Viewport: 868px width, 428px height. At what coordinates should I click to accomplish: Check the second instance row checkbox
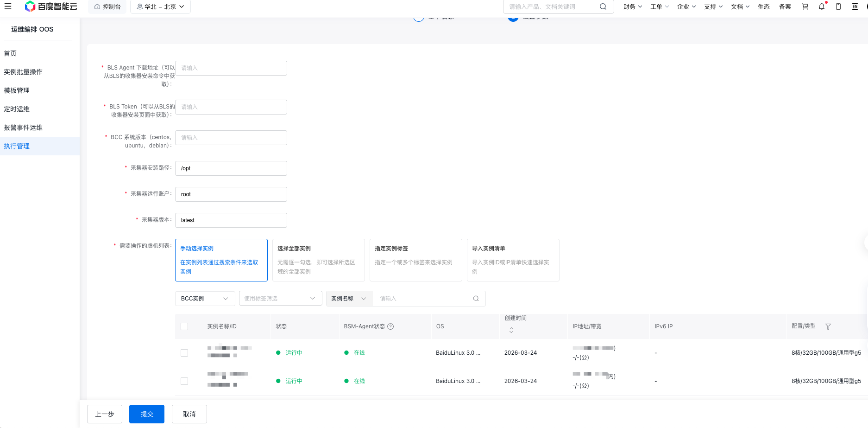click(184, 381)
